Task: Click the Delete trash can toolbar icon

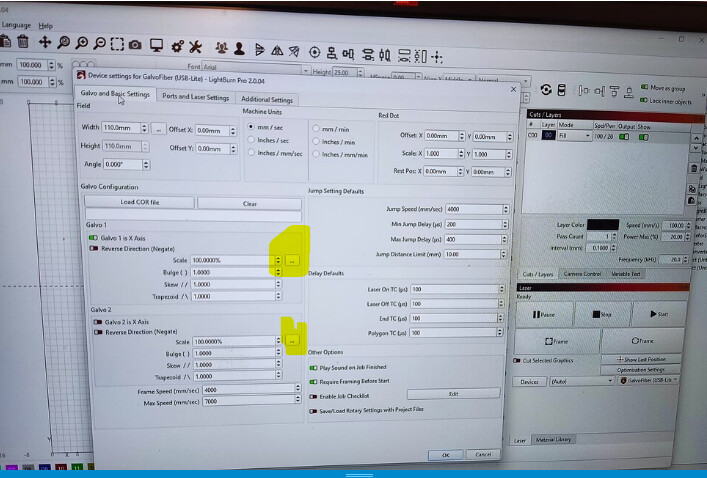Action: point(23,42)
